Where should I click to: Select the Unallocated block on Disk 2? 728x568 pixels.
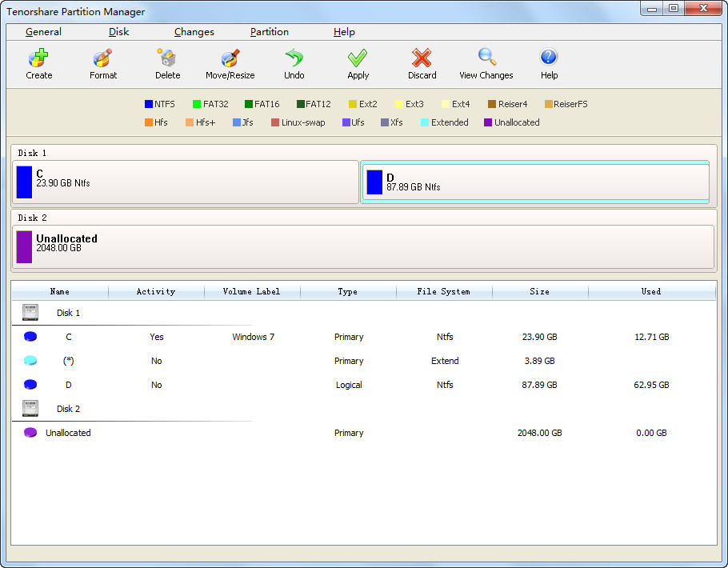(x=364, y=246)
